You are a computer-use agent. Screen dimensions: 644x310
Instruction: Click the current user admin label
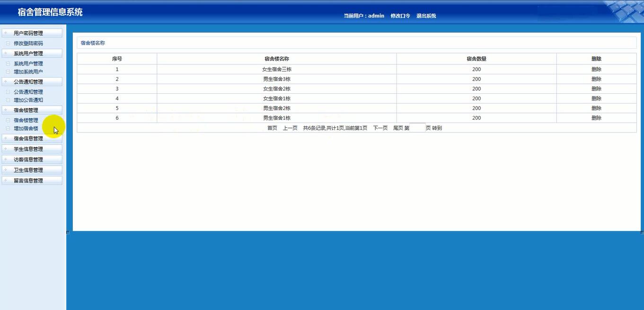[x=364, y=16]
